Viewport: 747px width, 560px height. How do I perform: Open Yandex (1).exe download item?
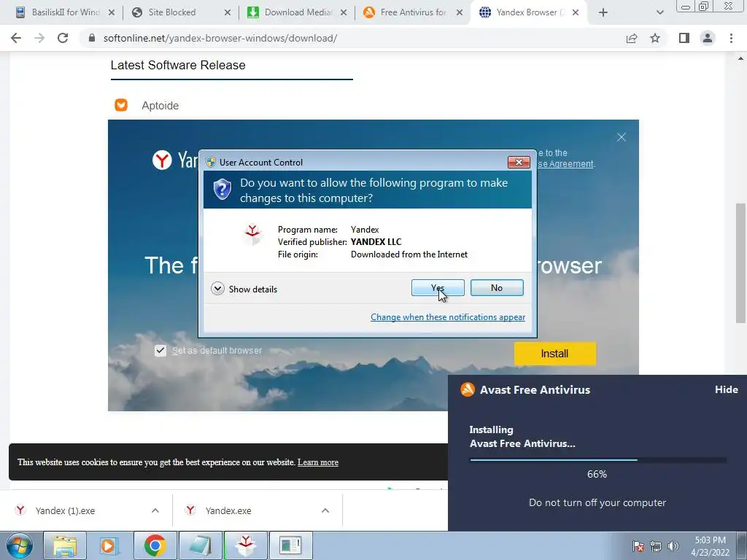[65, 510]
